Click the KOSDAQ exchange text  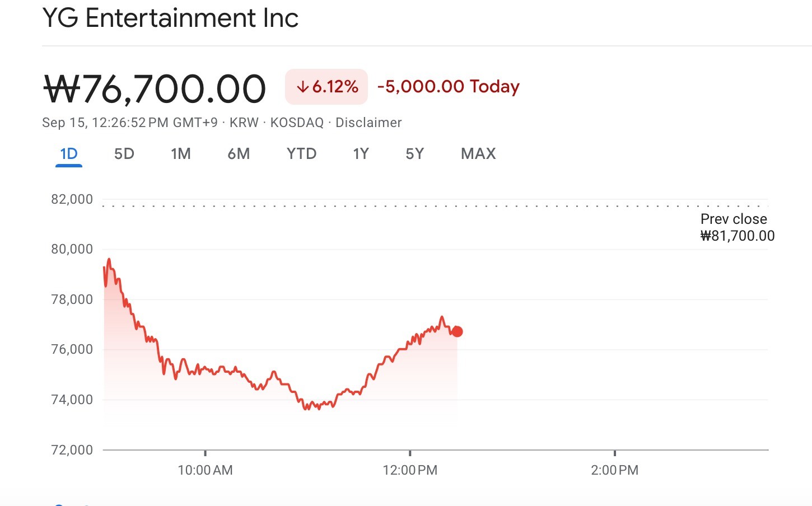pos(297,123)
